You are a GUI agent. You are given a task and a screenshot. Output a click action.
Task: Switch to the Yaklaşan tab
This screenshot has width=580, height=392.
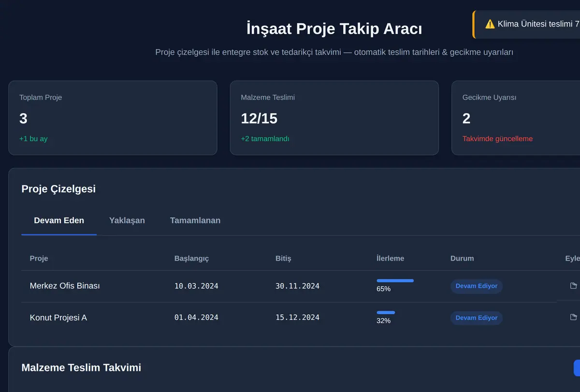click(127, 220)
